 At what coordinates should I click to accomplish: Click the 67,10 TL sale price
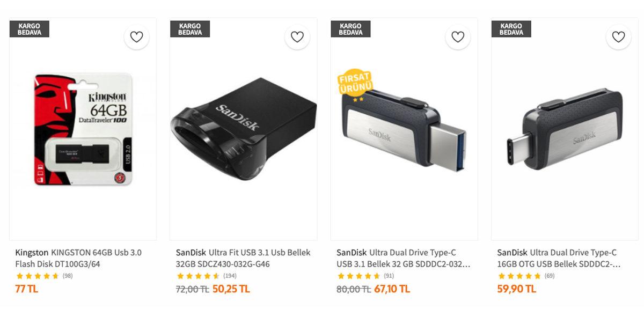click(392, 289)
